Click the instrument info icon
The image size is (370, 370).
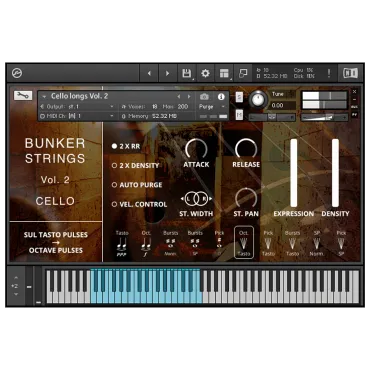tap(221, 97)
